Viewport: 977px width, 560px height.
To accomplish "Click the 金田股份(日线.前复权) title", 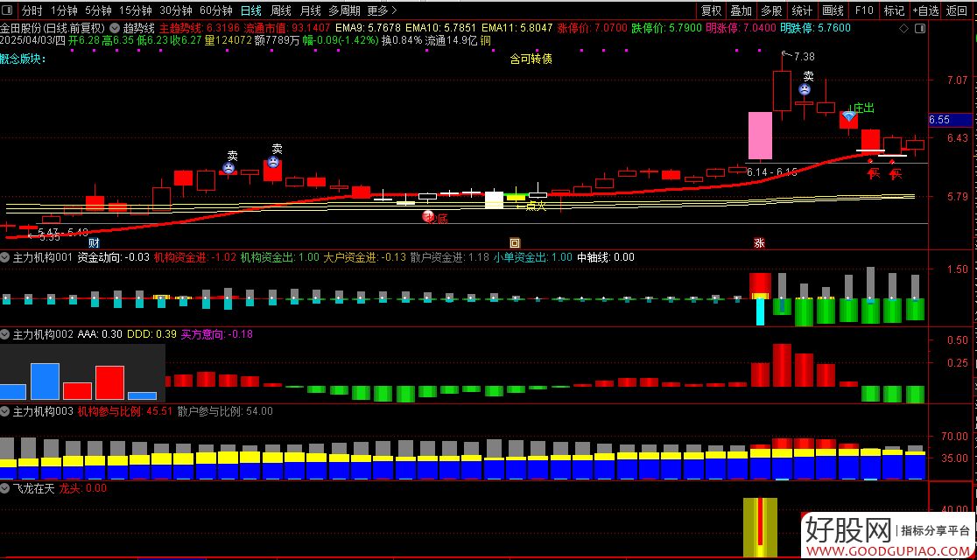I will tap(53, 28).
